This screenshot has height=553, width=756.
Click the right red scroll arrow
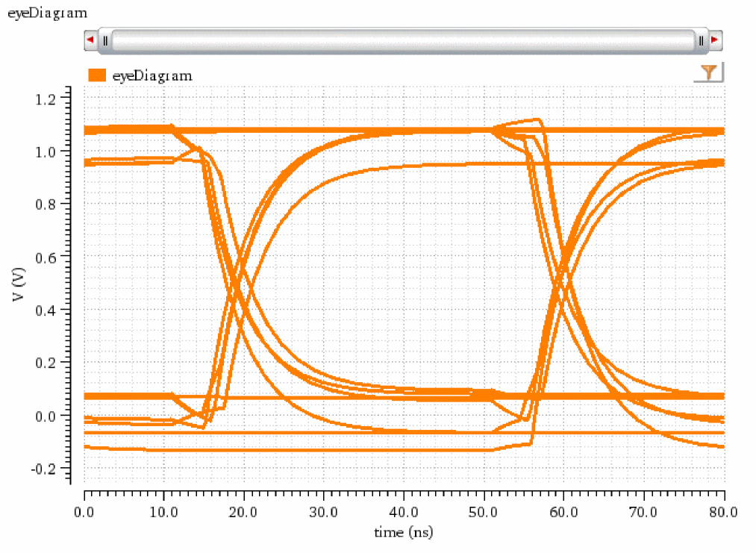tap(715, 40)
